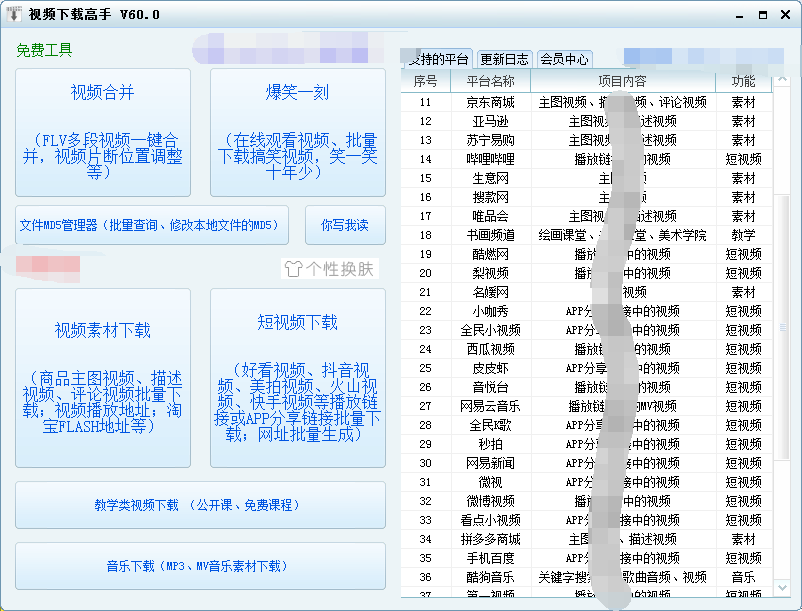Select 音悦台 row

click(x=587, y=387)
